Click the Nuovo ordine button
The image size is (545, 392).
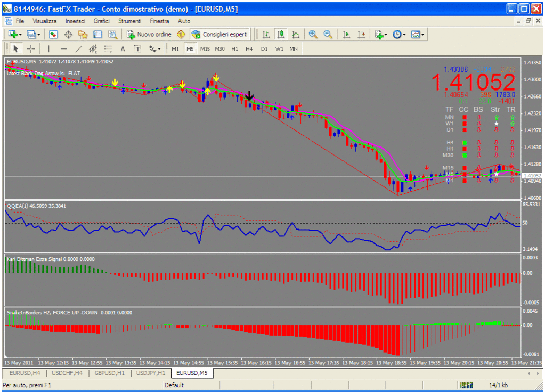point(149,35)
